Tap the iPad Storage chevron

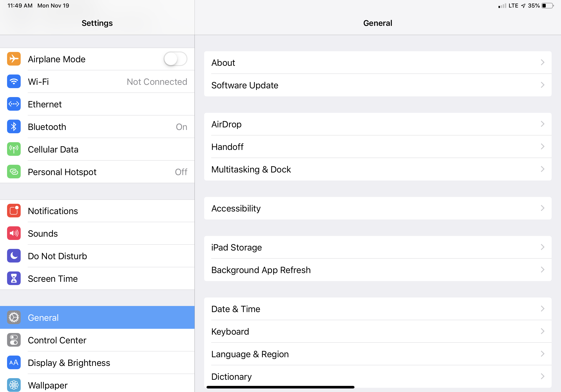[543, 247]
